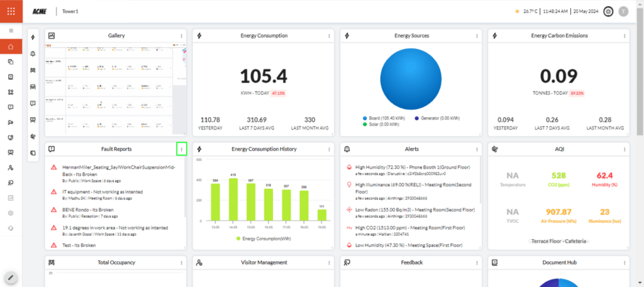Image resolution: width=644 pixels, height=287 pixels.
Task: Click the headset support icon in left sidebar
Action: pyautogui.click(x=11, y=228)
